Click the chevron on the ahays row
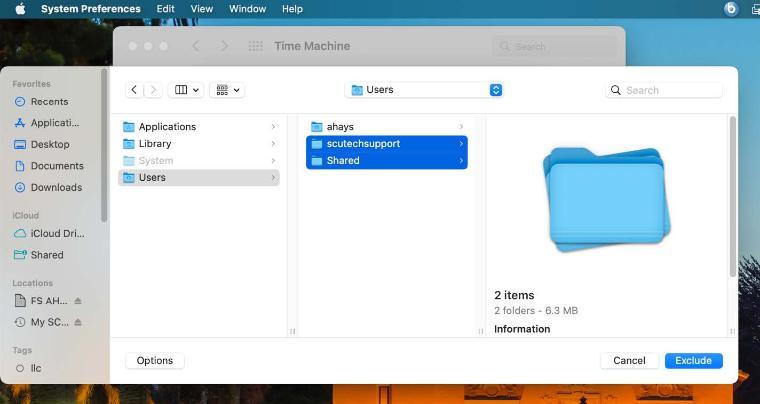This screenshot has height=404, width=760. pos(461,127)
